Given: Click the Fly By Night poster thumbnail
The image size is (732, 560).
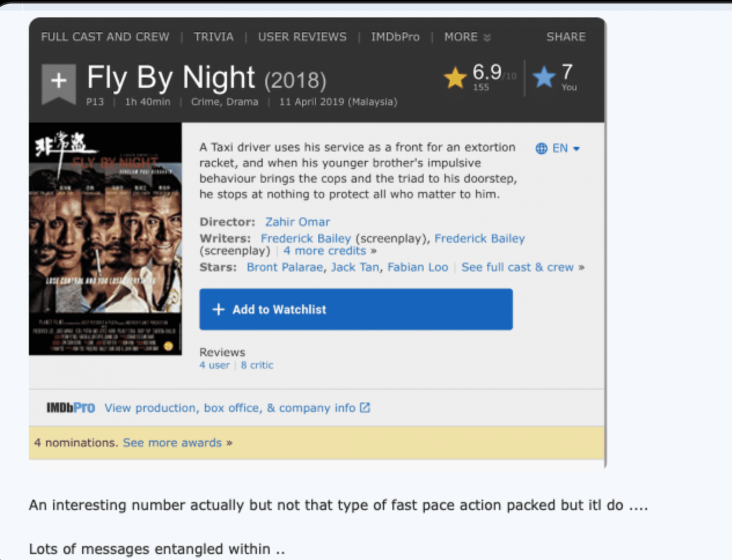Looking at the screenshot, I should pyautogui.click(x=105, y=239).
